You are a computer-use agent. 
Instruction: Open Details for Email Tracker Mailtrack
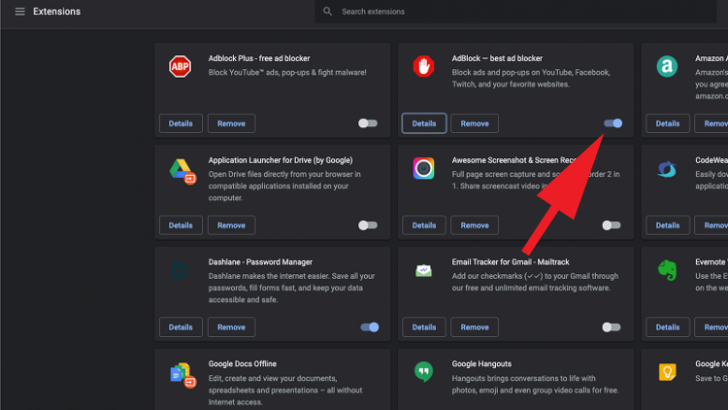[x=424, y=327]
